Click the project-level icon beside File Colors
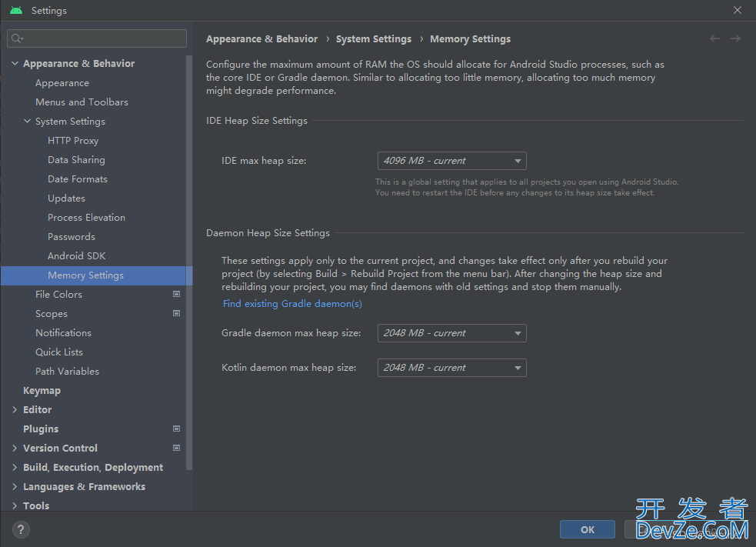This screenshot has height=547, width=756. pos(176,294)
